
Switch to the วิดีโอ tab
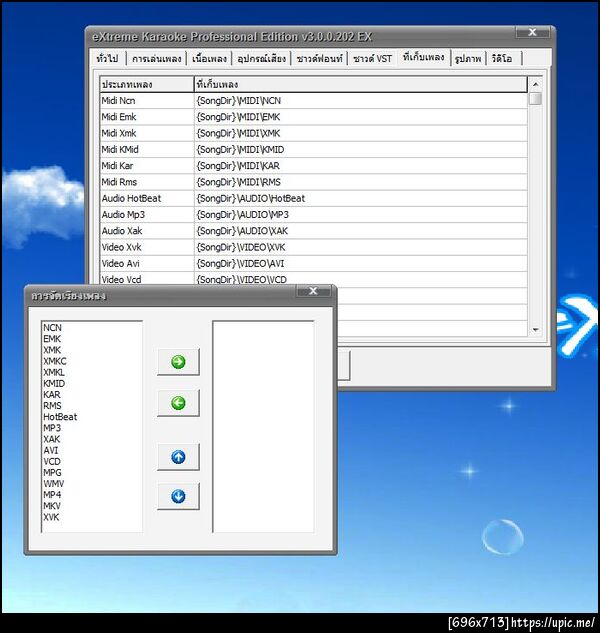[x=502, y=59]
